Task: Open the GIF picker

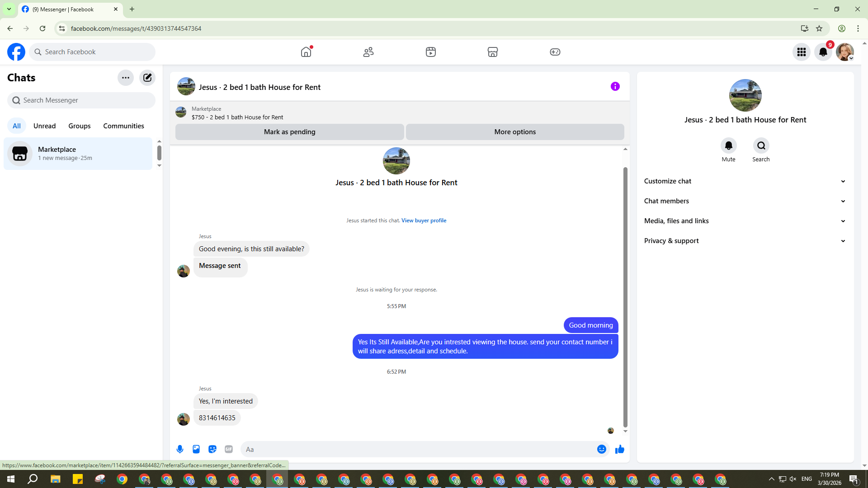Action: 229,449
